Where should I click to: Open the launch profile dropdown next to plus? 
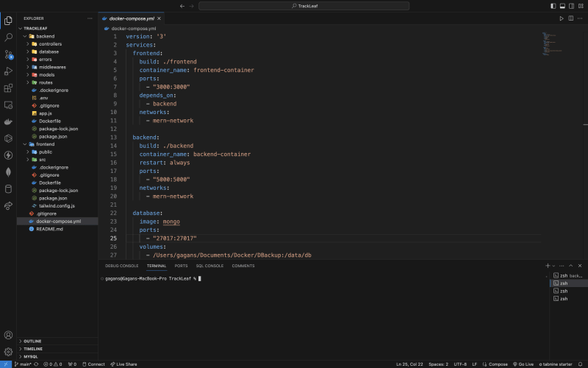coord(553,266)
